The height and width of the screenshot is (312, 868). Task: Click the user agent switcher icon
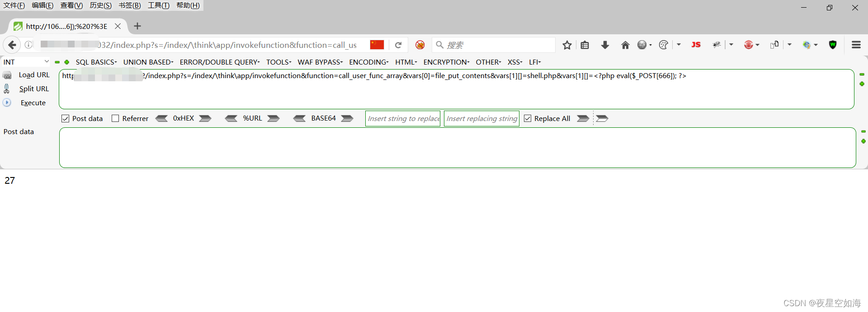coord(774,45)
